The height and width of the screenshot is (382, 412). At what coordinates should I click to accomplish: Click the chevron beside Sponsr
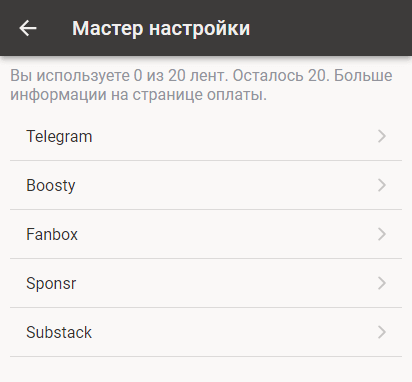[382, 283]
